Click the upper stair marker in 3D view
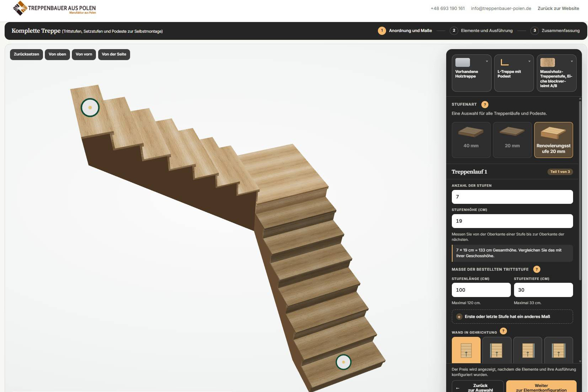Image resolution: width=588 pixels, height=392 pixels. pyautogui.click(x=90, y=107)
